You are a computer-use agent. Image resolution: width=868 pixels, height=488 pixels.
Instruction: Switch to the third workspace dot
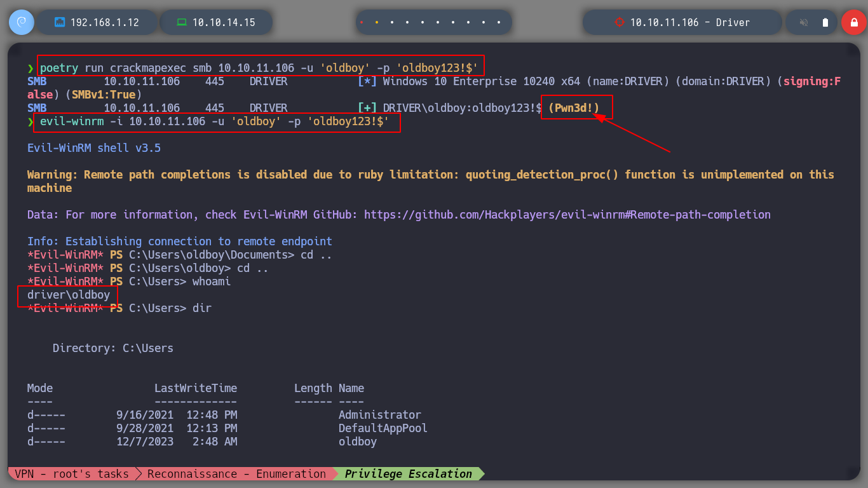click(391, 22)
